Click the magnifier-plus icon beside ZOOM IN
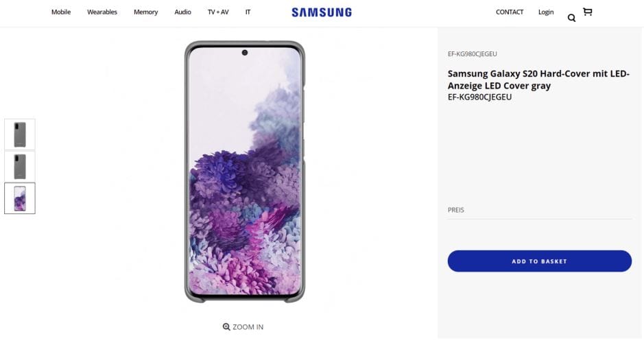This screenshot has width=644, height=345. tap(226, 327)
